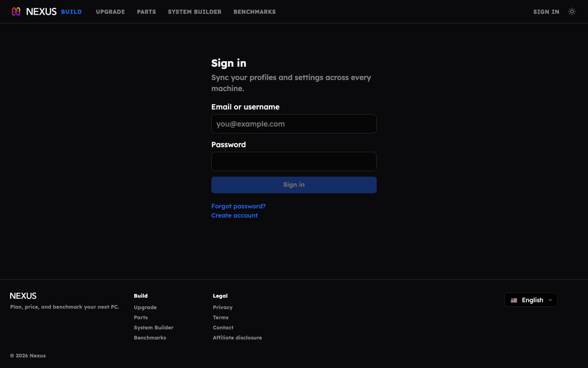
Task: Open footer Parts link
Action: pos(141,317)
